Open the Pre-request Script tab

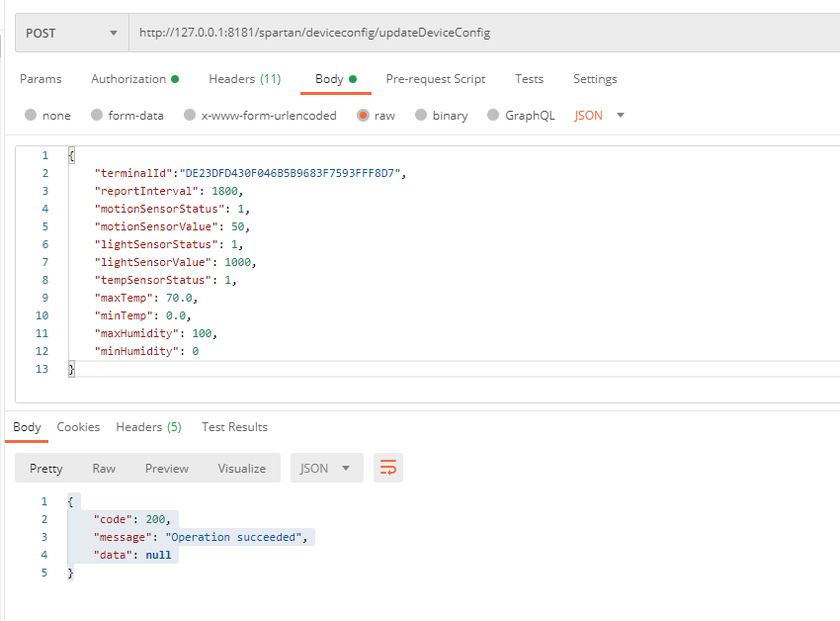(x=435, y=79)
